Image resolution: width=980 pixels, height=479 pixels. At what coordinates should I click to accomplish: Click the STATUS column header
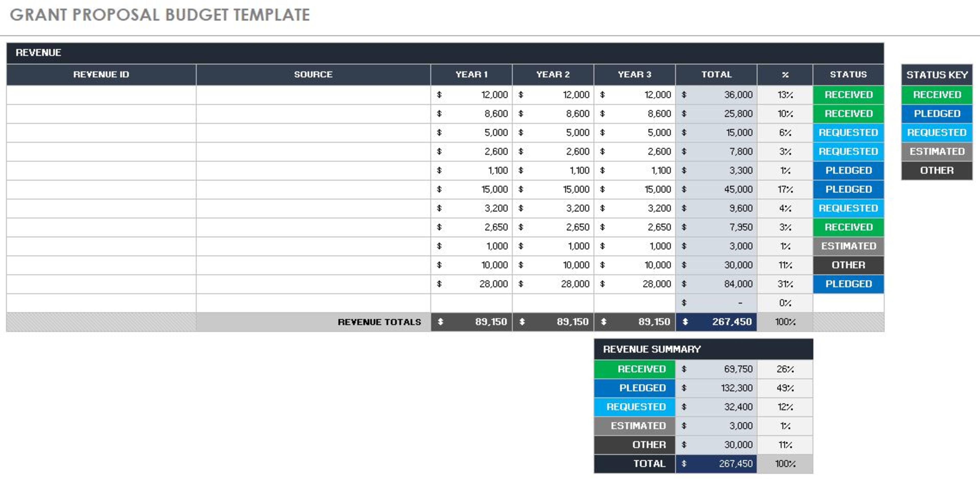click(x=848, y=75)
